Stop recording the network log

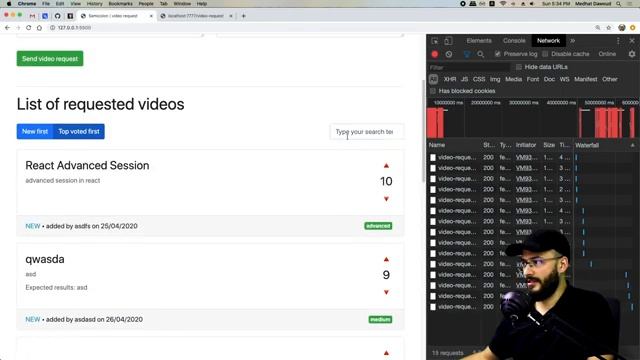(435, 54)
